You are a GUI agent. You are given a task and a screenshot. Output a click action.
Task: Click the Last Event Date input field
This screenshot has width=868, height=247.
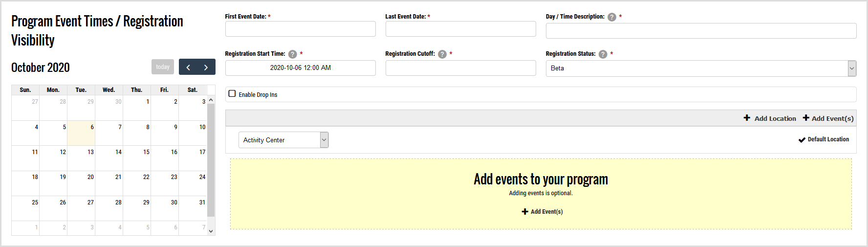tap(460, 29)
